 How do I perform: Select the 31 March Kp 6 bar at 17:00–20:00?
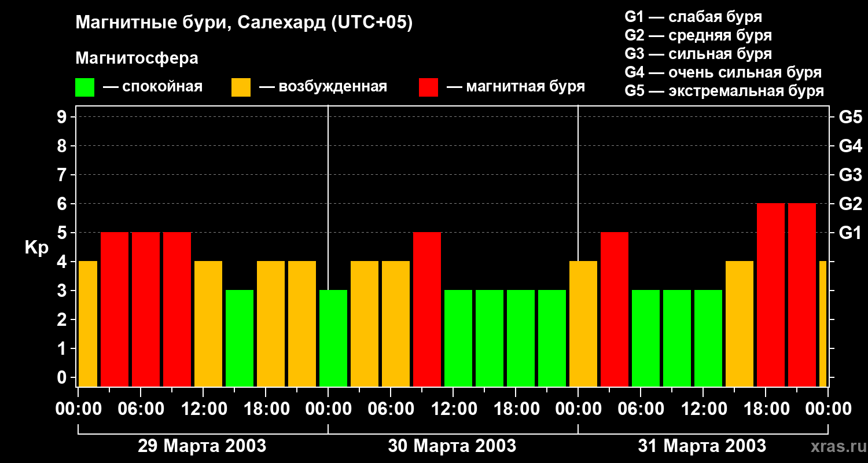click(x=771, y=295)
